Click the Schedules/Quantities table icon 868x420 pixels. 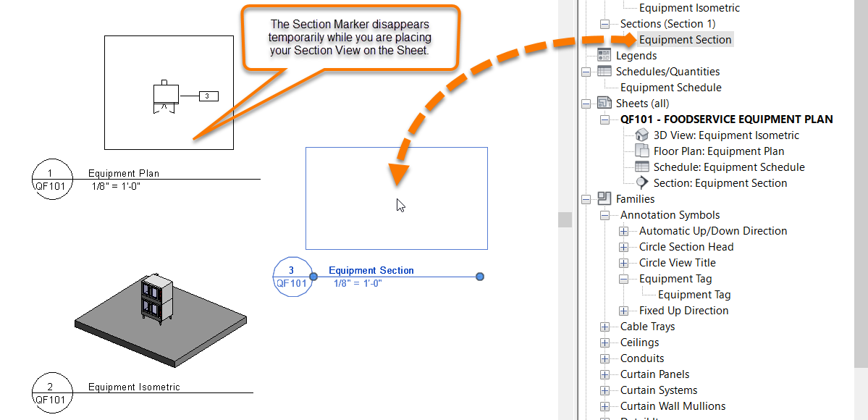click(604, 71)
